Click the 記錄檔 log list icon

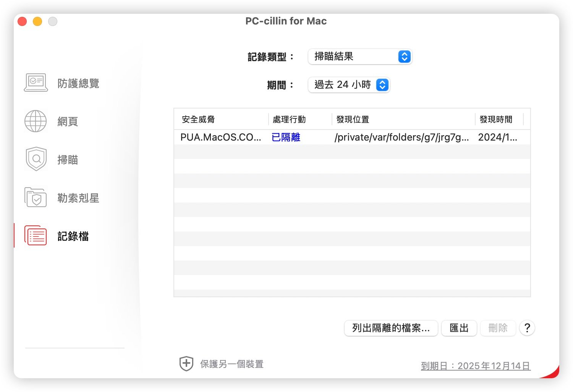click(36, 235)
